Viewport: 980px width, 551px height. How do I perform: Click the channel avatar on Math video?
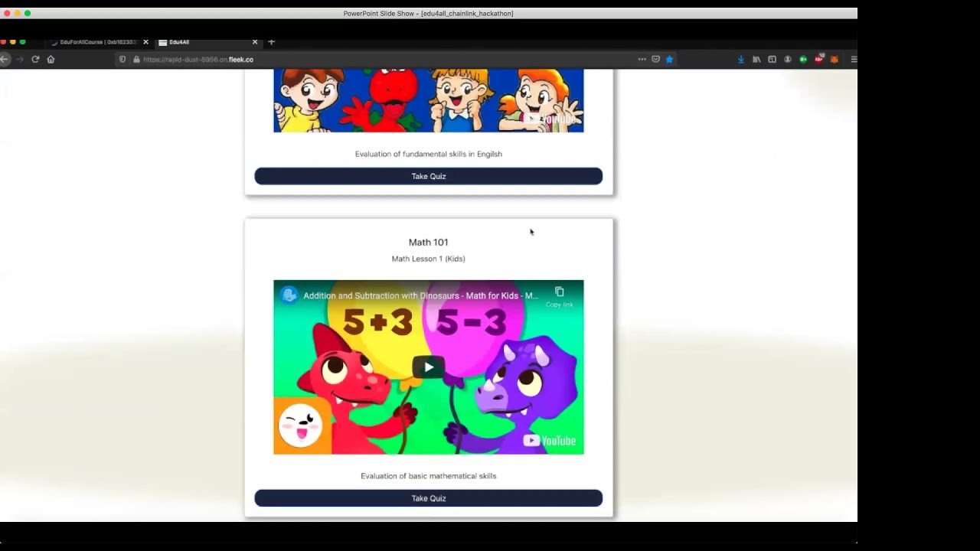click(289, 295)
